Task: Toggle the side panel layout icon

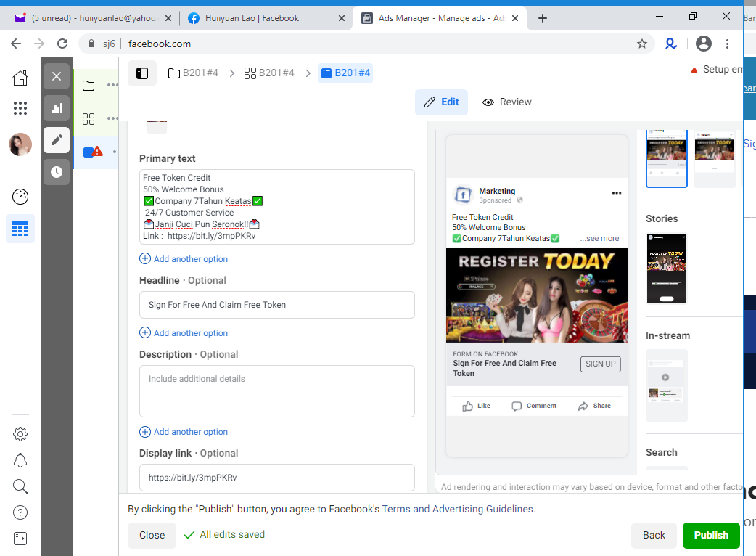Action: click(142, 73)
